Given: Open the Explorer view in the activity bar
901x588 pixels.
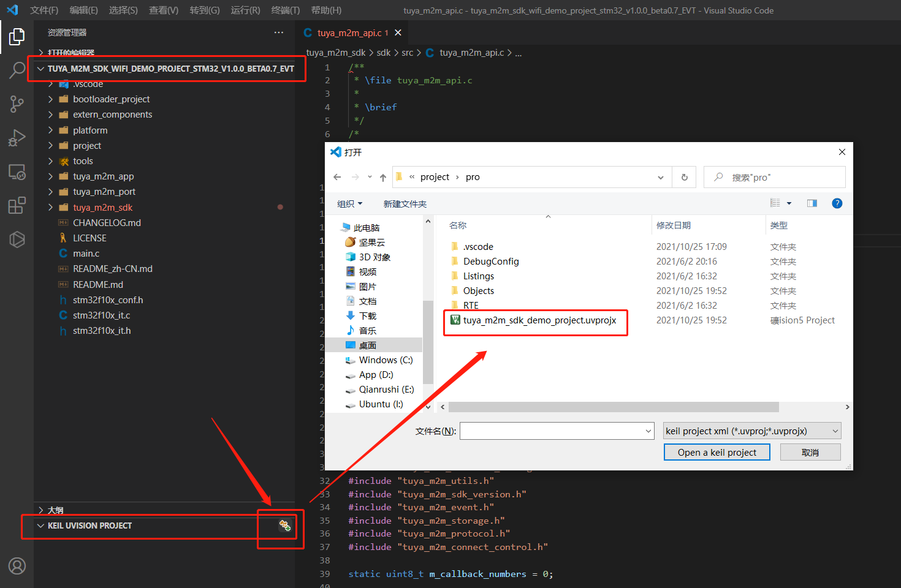Looking at the screenshot, I should click(x=16, y=36).
